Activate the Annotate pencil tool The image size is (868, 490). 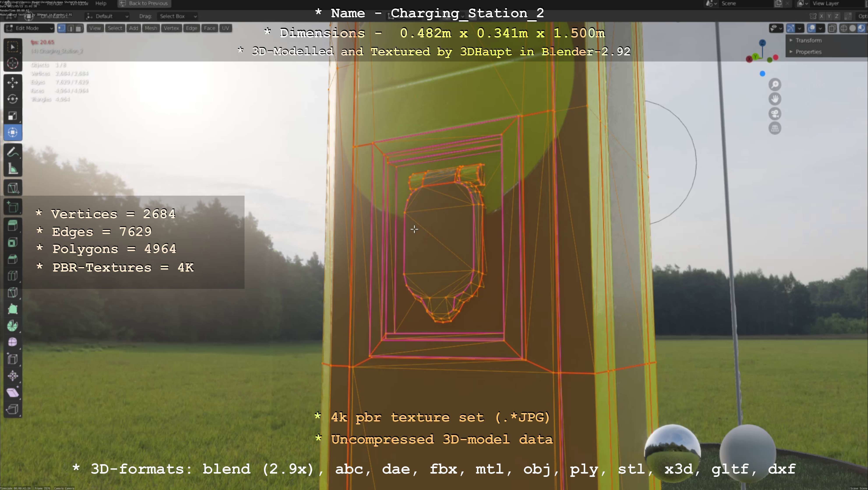[x=12, y=152]
